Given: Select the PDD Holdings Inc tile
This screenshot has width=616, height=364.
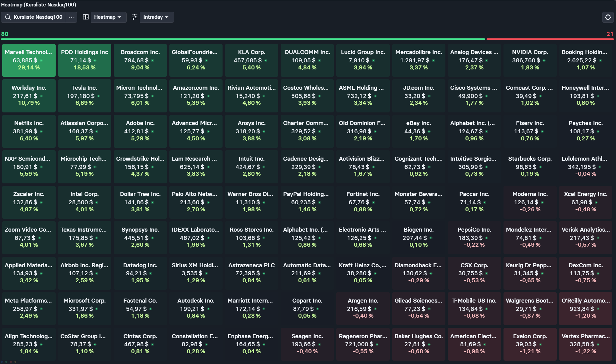Looking at the screenshot, I should point(85,60).
